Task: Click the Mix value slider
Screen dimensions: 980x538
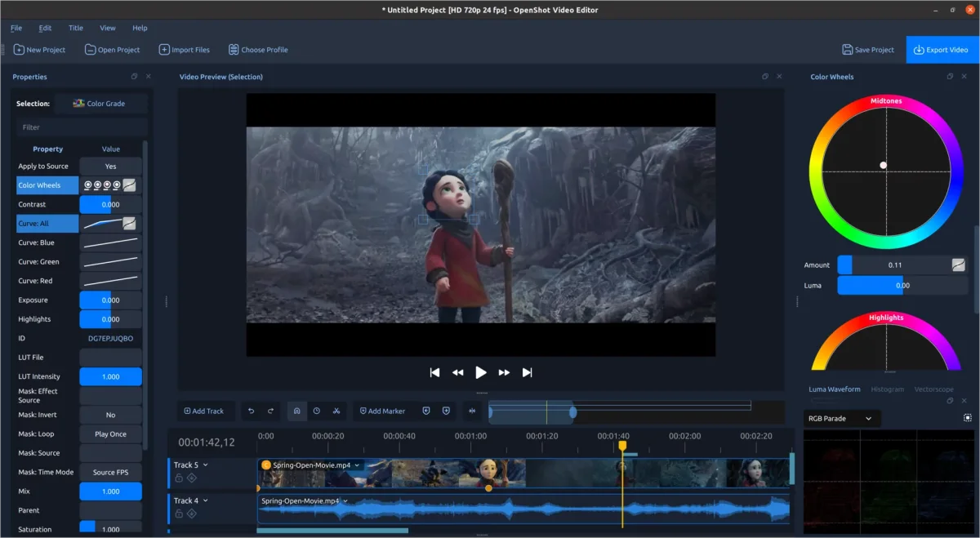Action: point(110,491)
